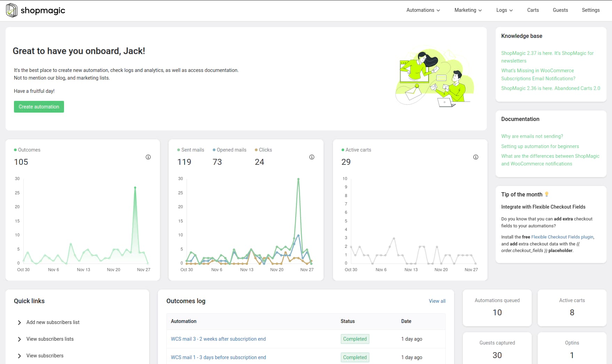612x364 pixels.
Task: Click the Active carts chart info icon
Action: (x=476, y=157)
